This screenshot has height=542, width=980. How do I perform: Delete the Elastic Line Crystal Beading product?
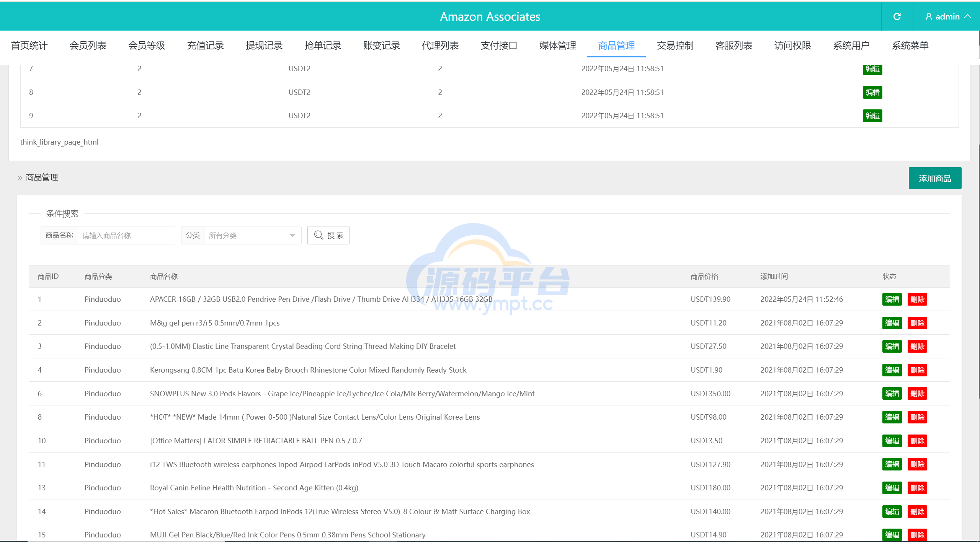[917, 346]
